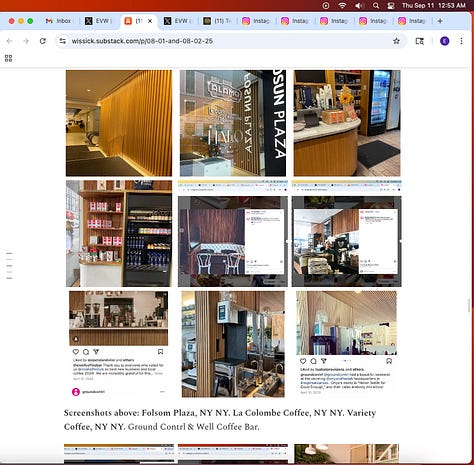474x465 pixels.
Task: Click the table of contents lines at left
Action: pyautogui.click(x=9, y=266)
